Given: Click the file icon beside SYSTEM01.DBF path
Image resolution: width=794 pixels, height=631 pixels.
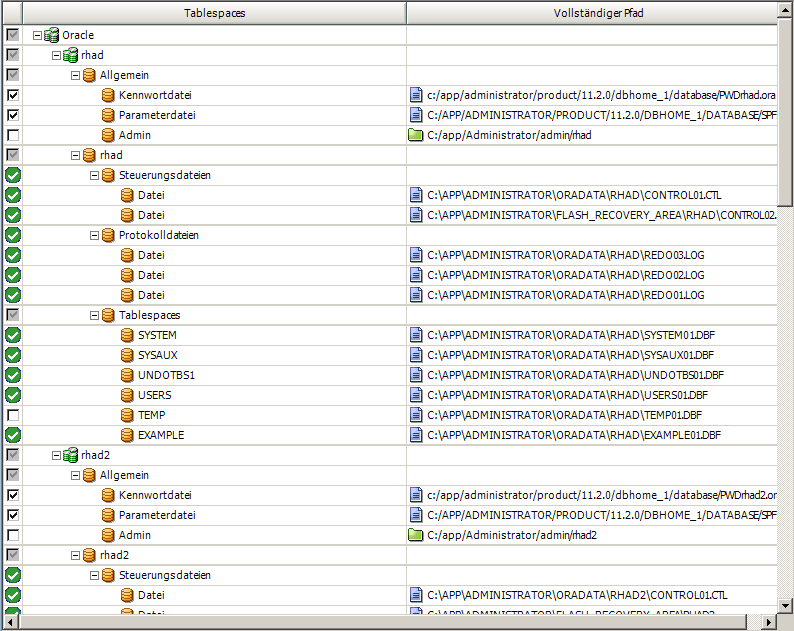Looking at the screenshot, I should (x=416, y=335).
